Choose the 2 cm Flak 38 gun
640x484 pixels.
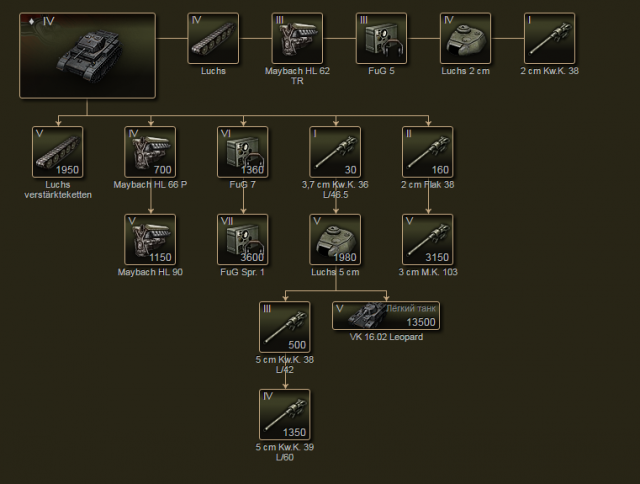click(427, 152)
